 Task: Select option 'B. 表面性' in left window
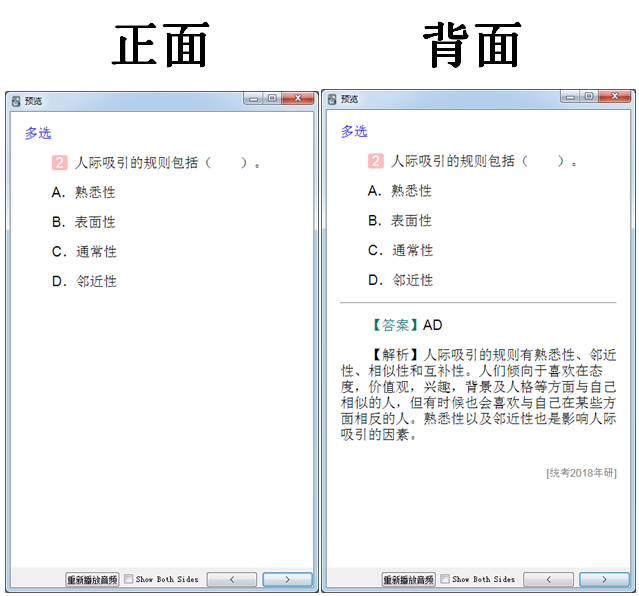(84, 222)
